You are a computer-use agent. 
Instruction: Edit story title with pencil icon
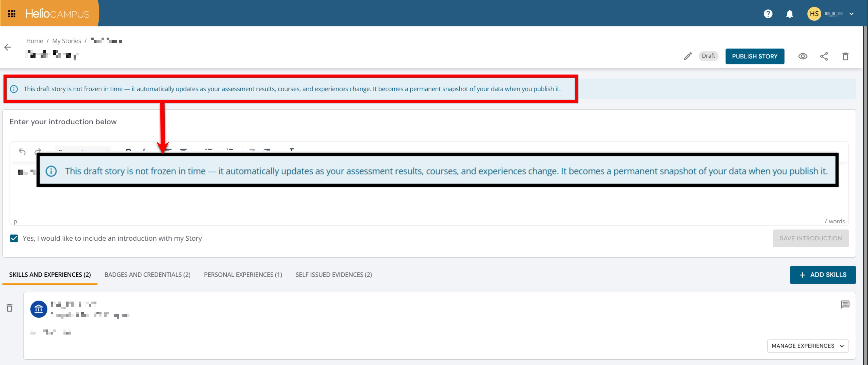coord(688,56)
